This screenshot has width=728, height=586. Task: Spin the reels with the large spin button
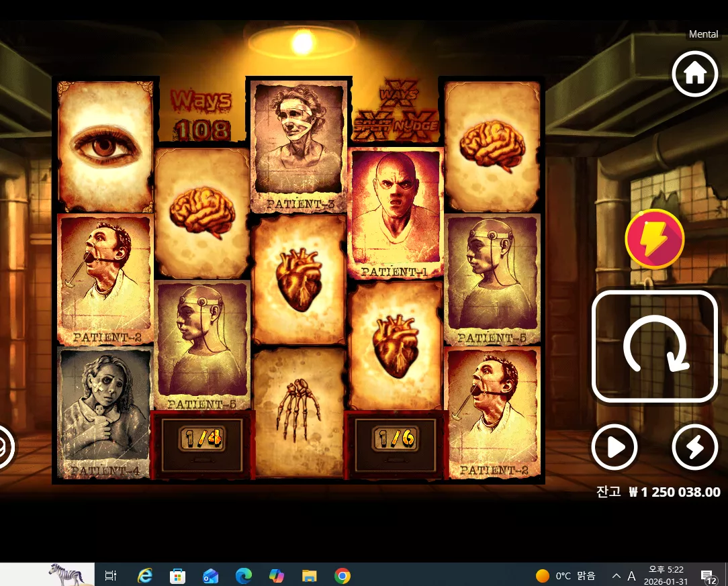tap(655, 346)
